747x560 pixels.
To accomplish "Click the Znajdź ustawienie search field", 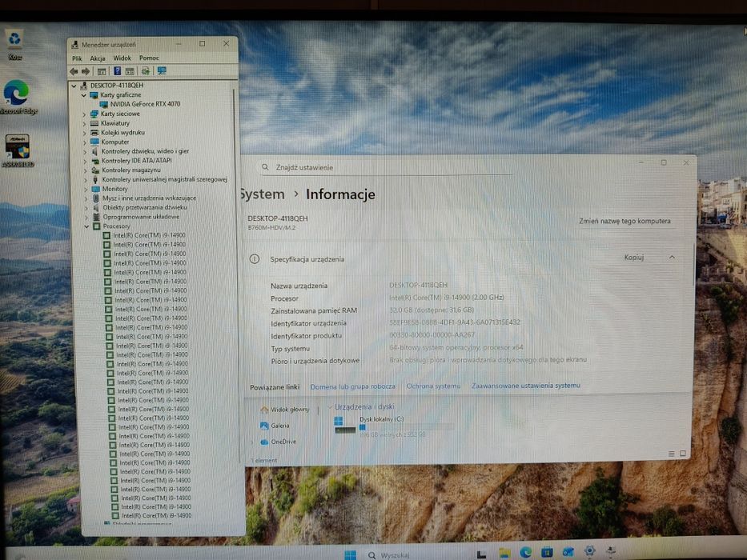I will tap(386, 168).
